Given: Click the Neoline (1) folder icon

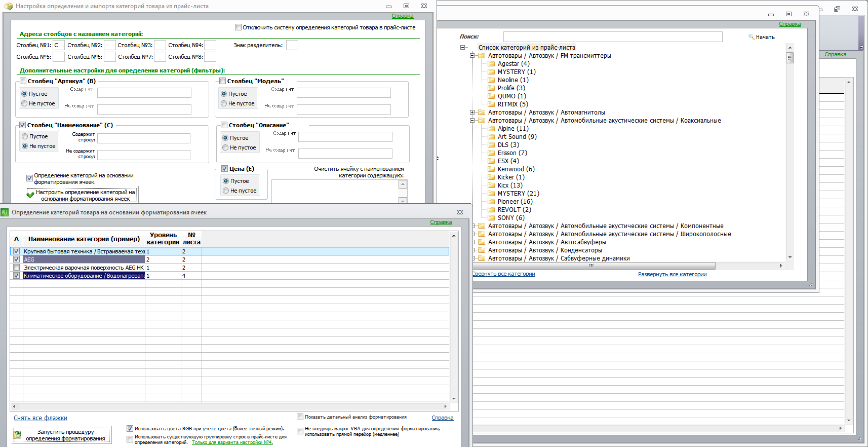Looking at the screenshot, I should pos(491,80).
